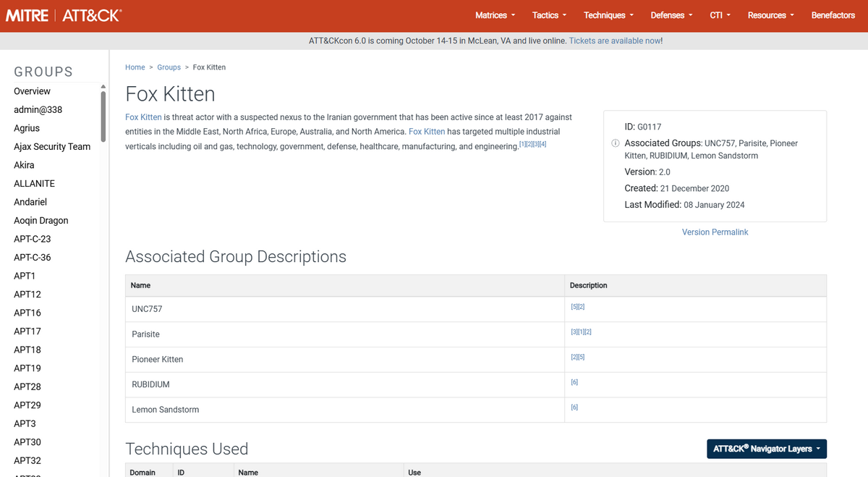
Task: Click the RUBIDIUM name cell
Action: (x=344, y=384)
